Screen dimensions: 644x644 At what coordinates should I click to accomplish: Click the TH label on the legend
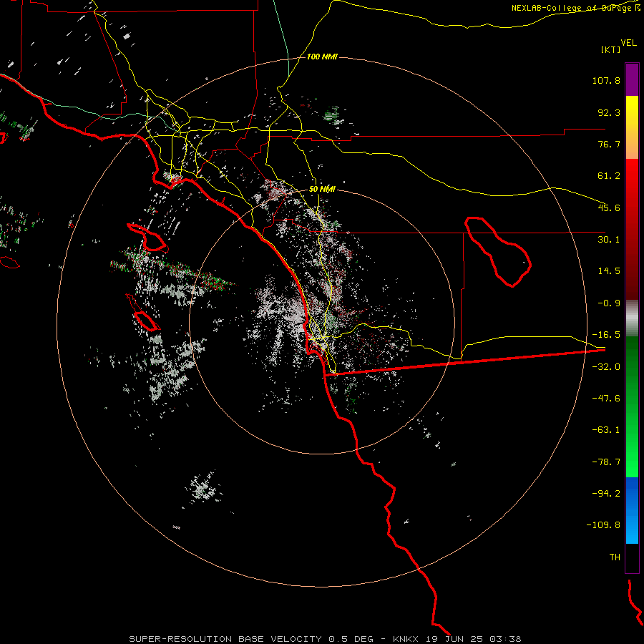615,557
